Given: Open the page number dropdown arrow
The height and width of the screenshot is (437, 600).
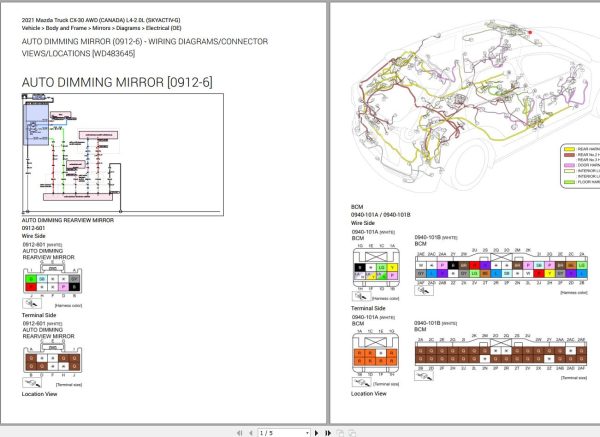Looking at the screenshot, I should pyautogui.click(x=307, y=433).
